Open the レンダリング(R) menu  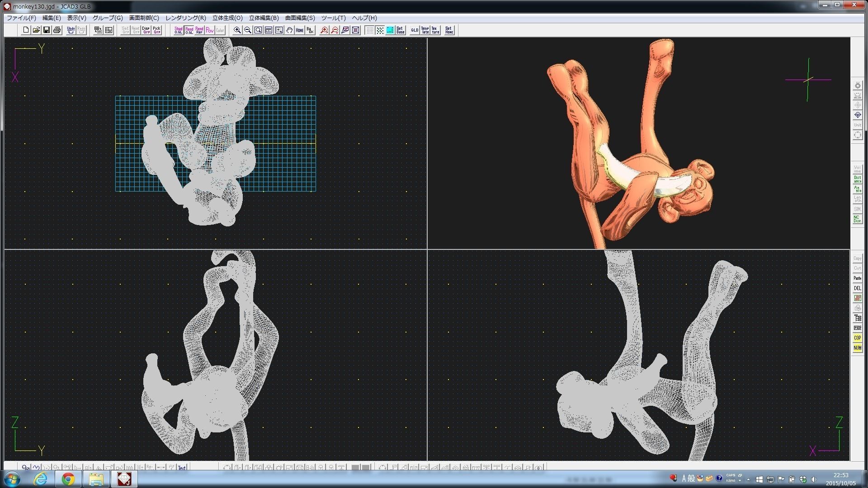(x=186, y=18)
